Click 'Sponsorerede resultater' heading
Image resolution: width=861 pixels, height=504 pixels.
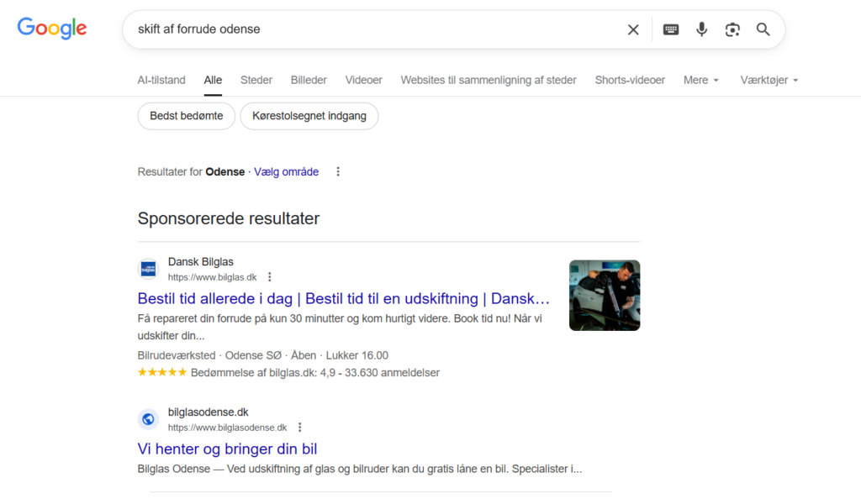(x=229, y=218)
